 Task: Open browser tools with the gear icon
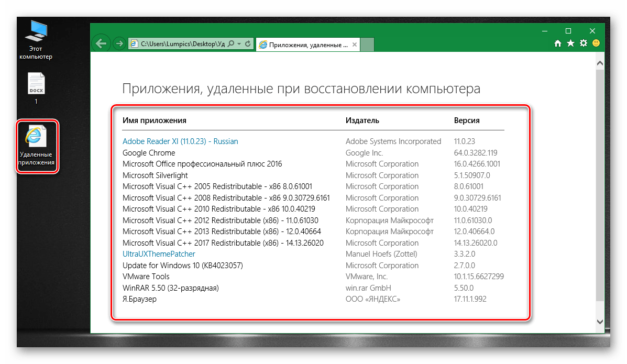coord(584,43)
